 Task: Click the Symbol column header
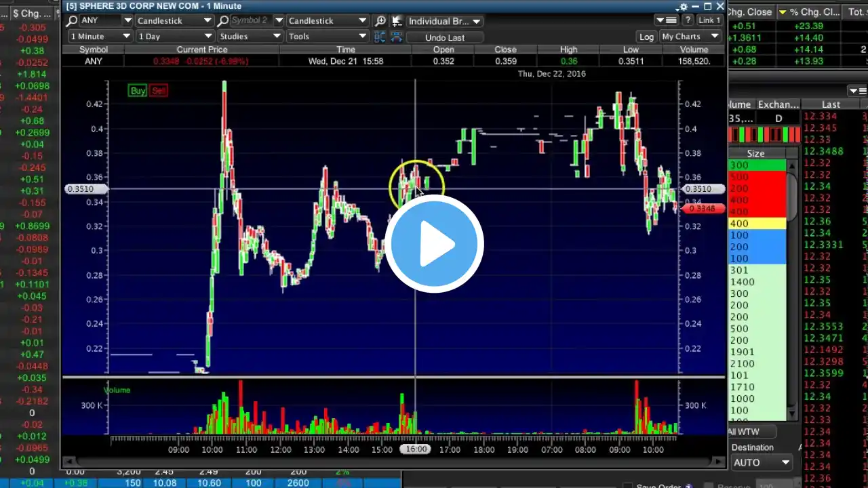coord(93,49)
